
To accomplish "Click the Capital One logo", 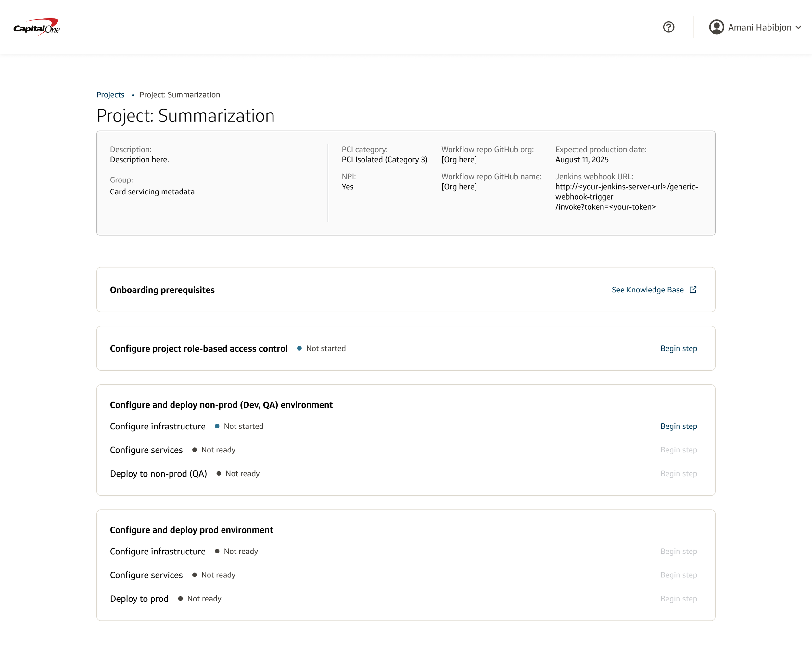I will [37, 27].
